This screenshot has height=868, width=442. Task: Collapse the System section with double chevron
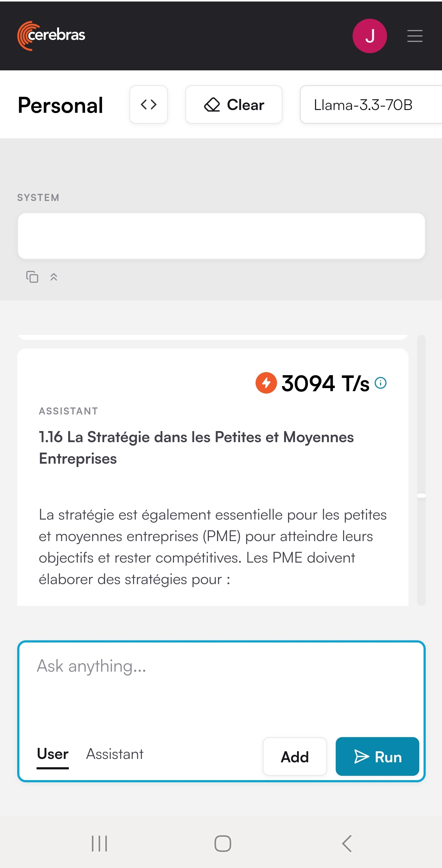(54, 277)
